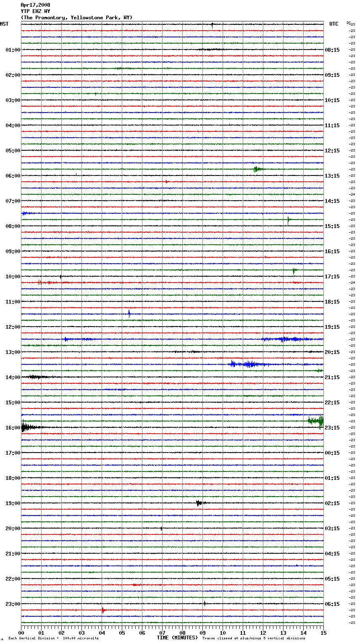This screenshot has width=357, height=644.
Task: Click minute tick label 05 on time axis
Action: (122, 633)
